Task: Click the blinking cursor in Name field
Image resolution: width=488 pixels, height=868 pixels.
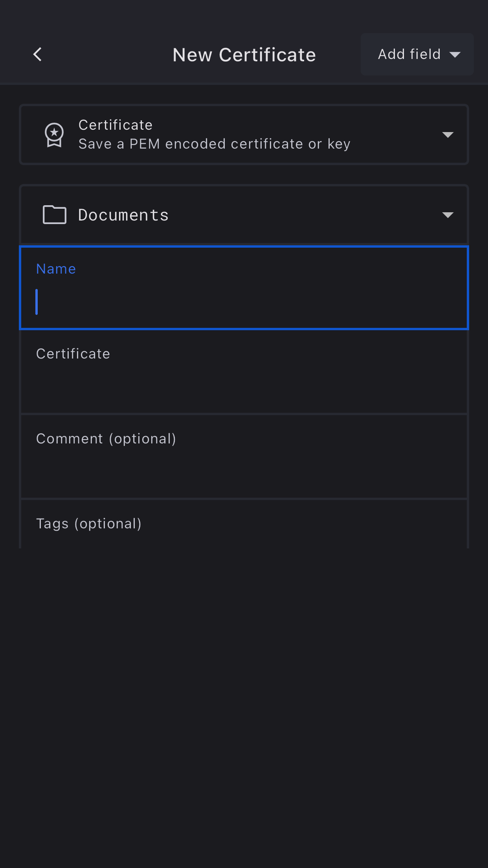Action: (x=37, y=302)
